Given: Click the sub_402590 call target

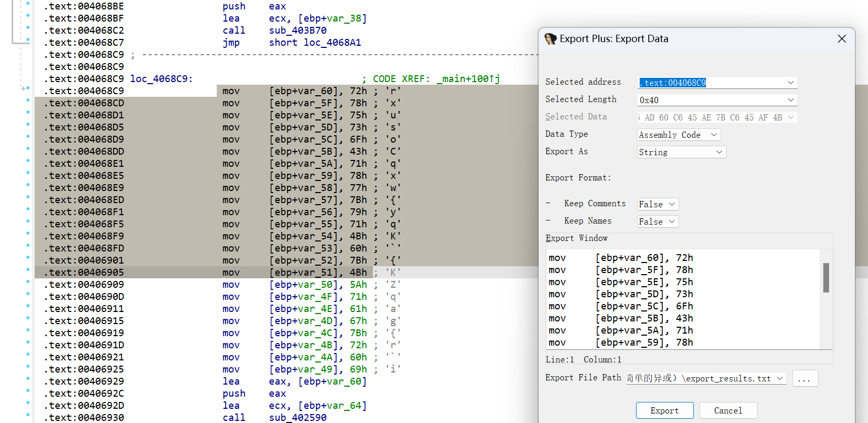Looking at the screenshot, I should 298,417.
